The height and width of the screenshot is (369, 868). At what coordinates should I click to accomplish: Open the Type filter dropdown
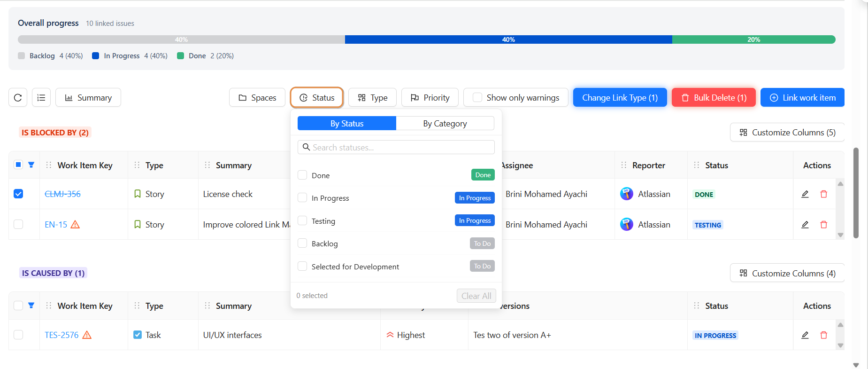pyautogui.click(x=372, y=98)
